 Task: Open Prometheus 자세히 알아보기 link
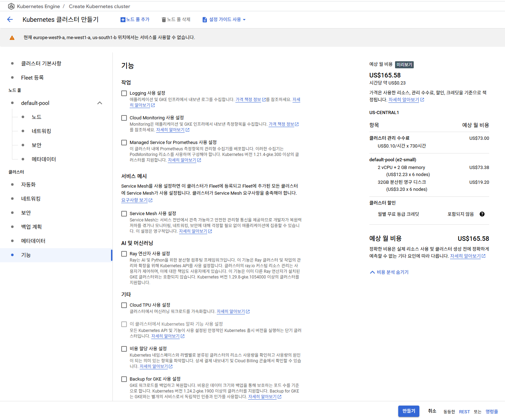pyautogui.click(x=182, y=160)
